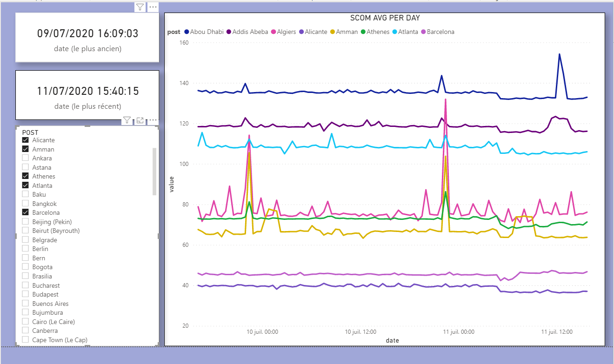Click the 'date (le plus récent)' label
614x364 pixels.
[x=87, y=106]
